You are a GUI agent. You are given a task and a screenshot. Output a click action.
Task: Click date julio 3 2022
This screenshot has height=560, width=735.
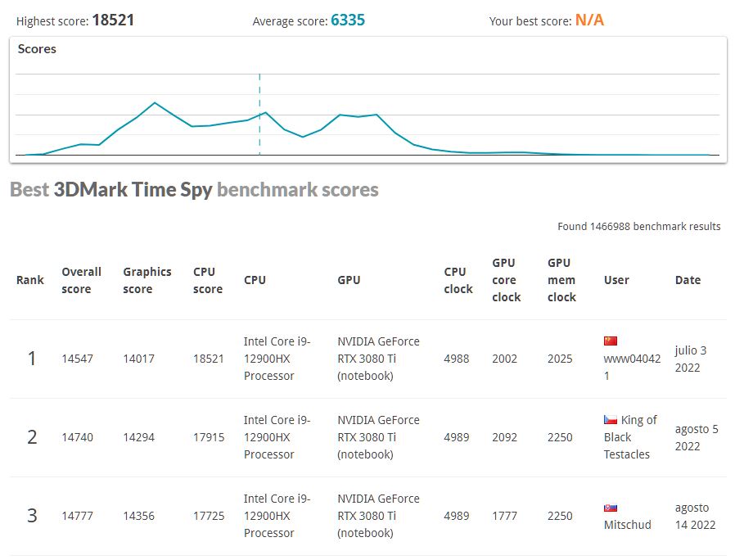click(x=691, y=359)
